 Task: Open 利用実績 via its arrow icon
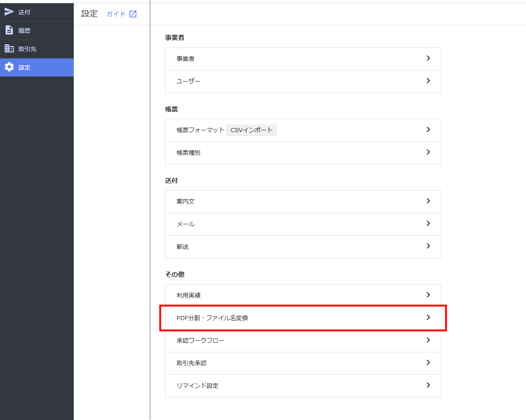click(x=428, y=295)
